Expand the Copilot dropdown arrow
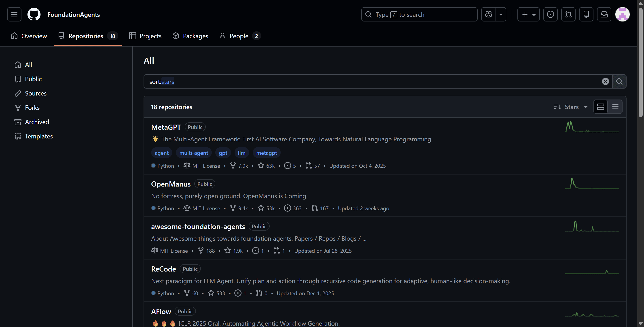 point(501,15)
